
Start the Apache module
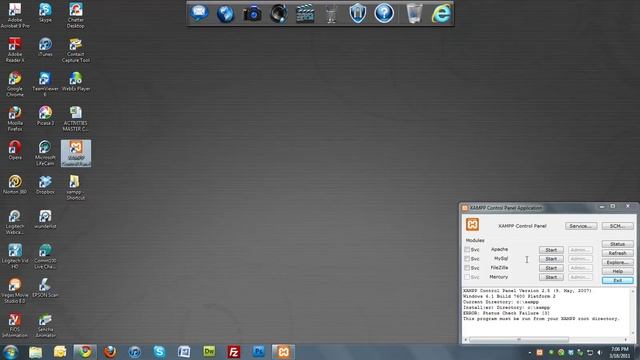(551, 250)
